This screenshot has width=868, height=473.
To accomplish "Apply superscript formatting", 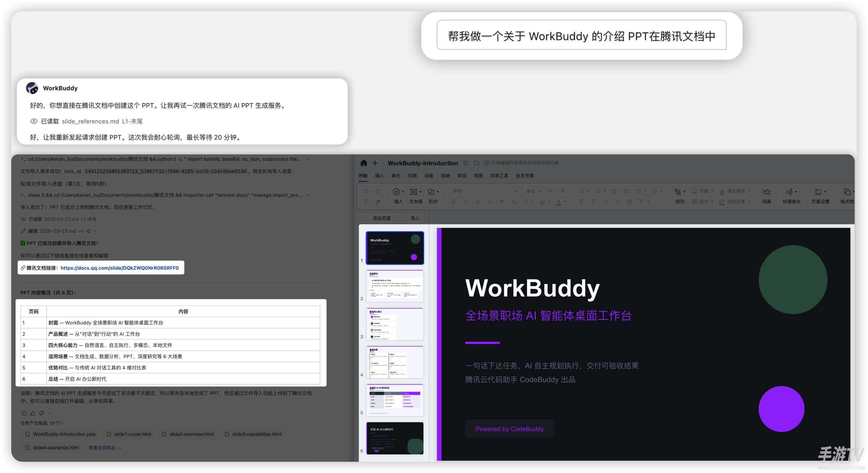I will tap(502, 202).
